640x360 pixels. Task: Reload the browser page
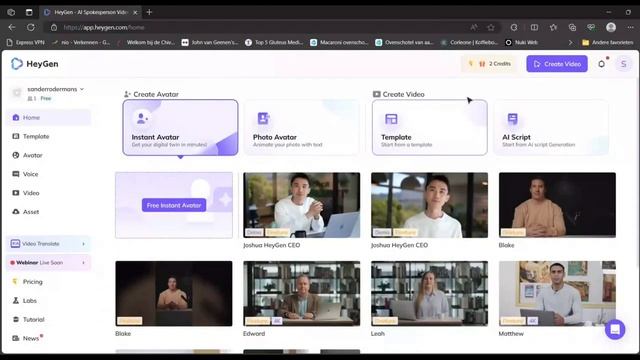[31, 27]
